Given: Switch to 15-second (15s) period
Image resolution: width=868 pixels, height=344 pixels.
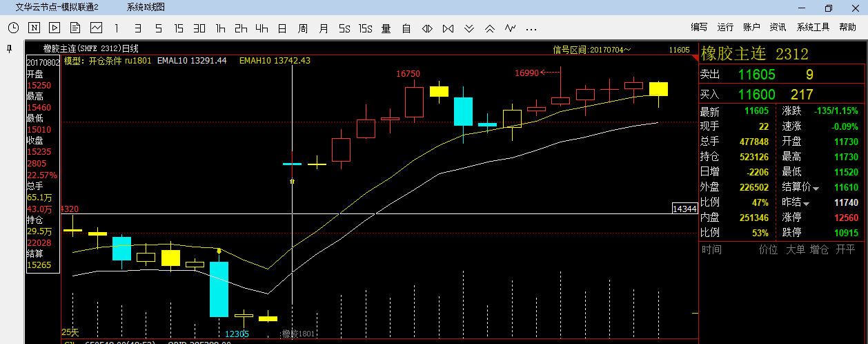Looking at the screenshot, I should click(x=365, y=28).
